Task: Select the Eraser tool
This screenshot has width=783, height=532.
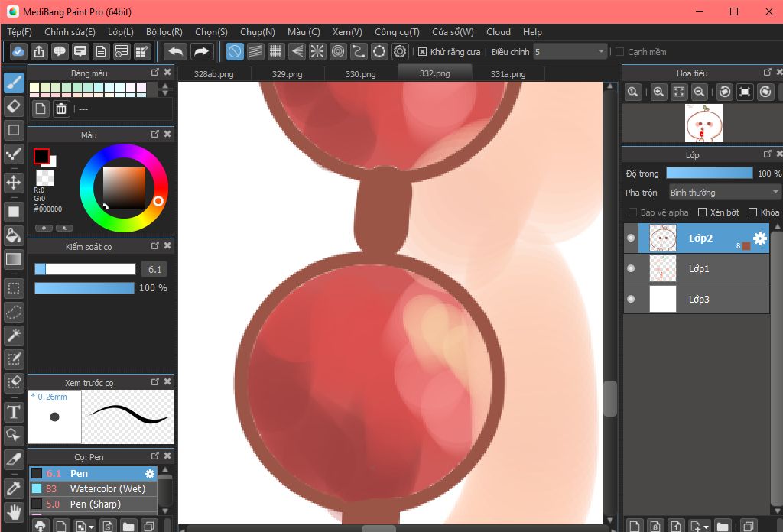Action: pos(14,106)
